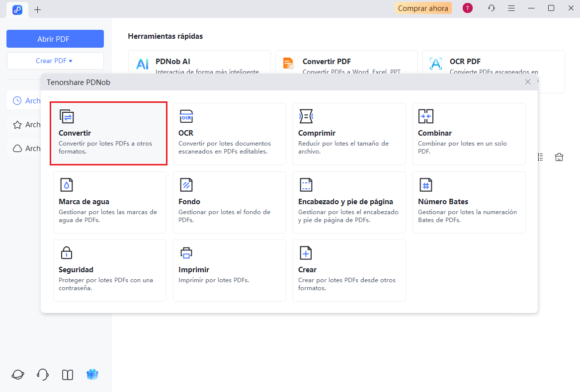Expand the Crear PDF dropdown
This screenshot has width=580, height=392.
(x=55, y=61)
